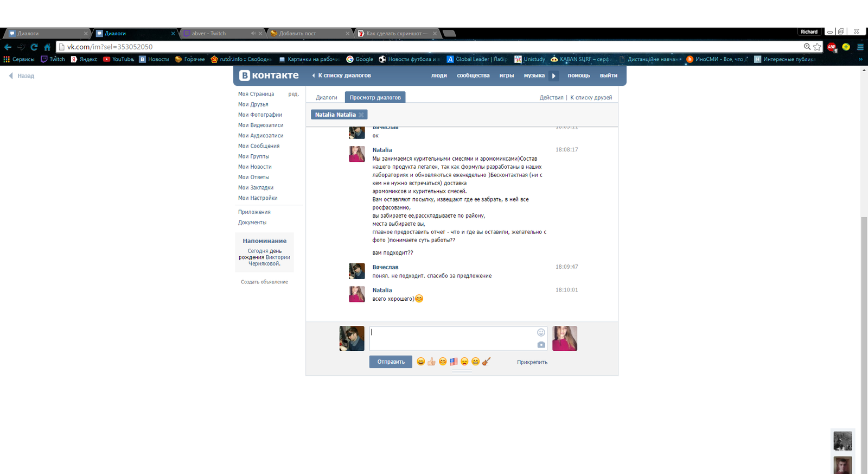Switch to Как сделать скриншот tab
The height and width of the screenshot is (474, 868).
[x=398, y=34]
